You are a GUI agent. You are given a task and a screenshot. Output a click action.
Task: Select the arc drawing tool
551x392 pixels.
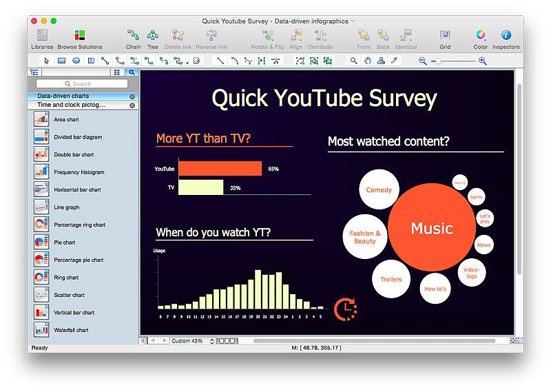234,61
